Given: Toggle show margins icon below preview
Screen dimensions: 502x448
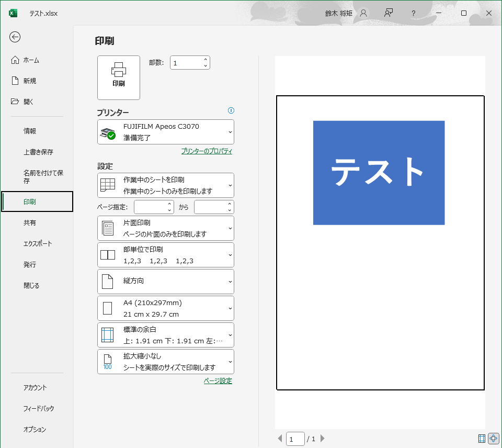Looking at the screenshot, I should [482, 439].
